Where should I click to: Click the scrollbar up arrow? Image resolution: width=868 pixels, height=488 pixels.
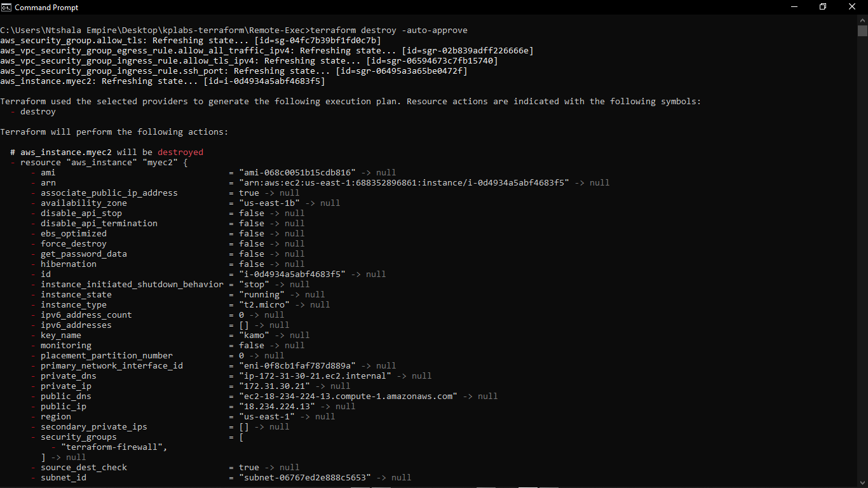pyautogui.click(x=862, y=20)
